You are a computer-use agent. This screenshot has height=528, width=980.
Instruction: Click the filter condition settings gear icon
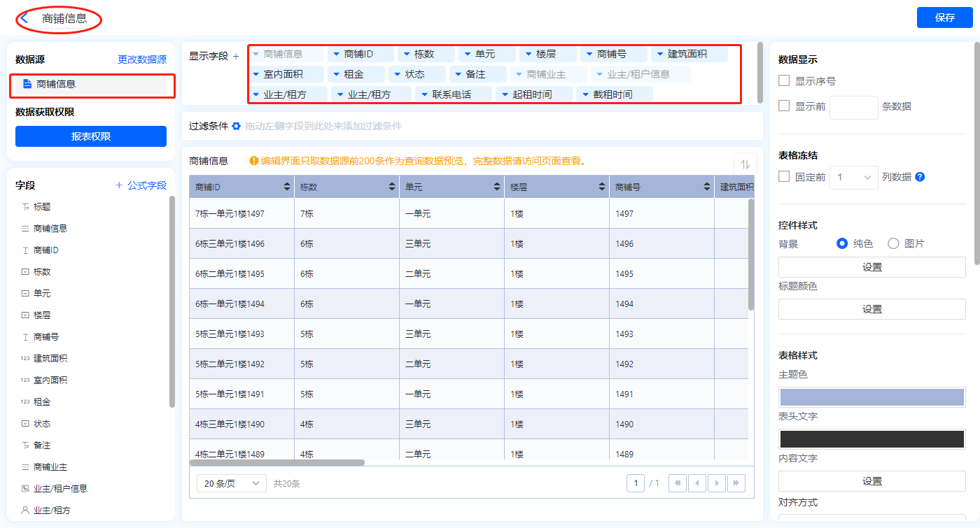click(x=237, y=127)
